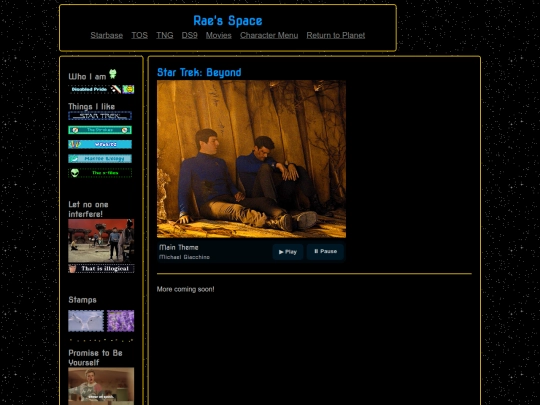Click the red-sky Star Trek scene image
Screen dimensions: 540x405
tap(101, 241)
